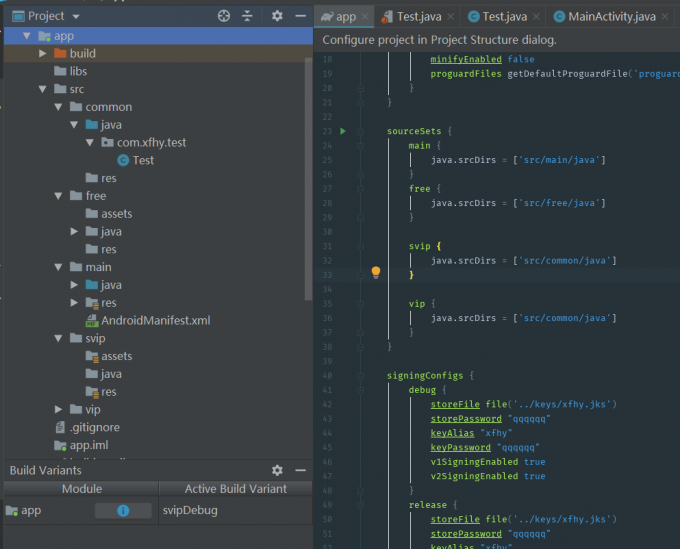The height and width of the screenshot is (549, 680).
Task: Click the blue info icon in Module column
Action: [123, 510]
